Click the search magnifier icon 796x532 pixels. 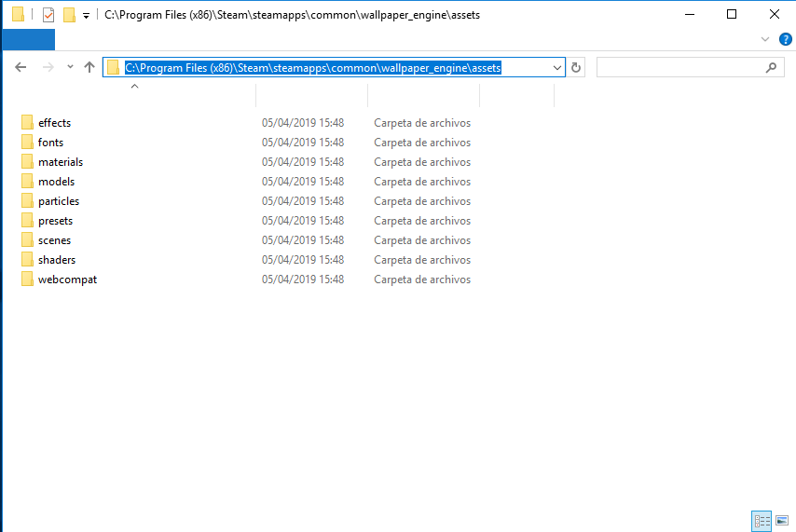[x=771, y=67]
